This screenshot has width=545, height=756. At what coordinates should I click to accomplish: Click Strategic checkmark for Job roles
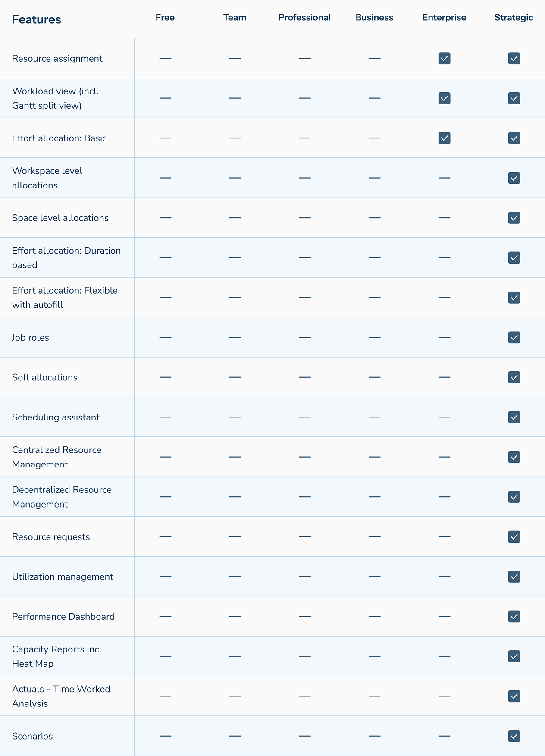tap(514, 337)
